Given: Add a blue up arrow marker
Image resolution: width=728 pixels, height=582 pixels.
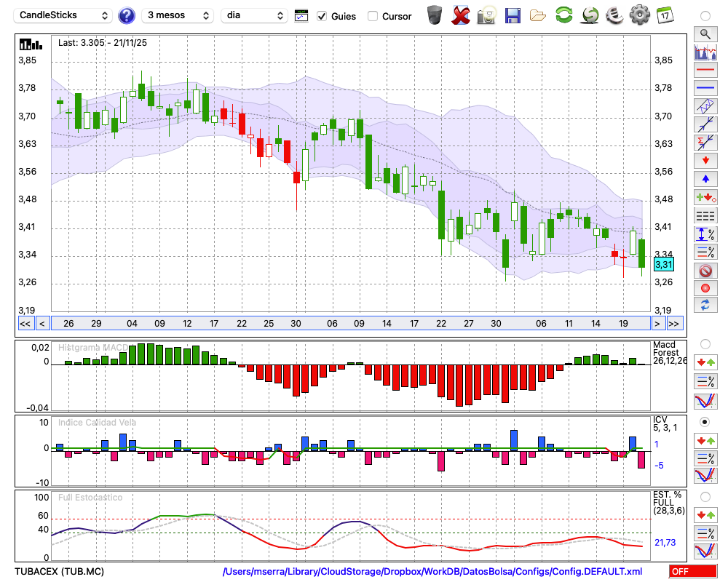Looking at the screenshot, I should (705, 179).
